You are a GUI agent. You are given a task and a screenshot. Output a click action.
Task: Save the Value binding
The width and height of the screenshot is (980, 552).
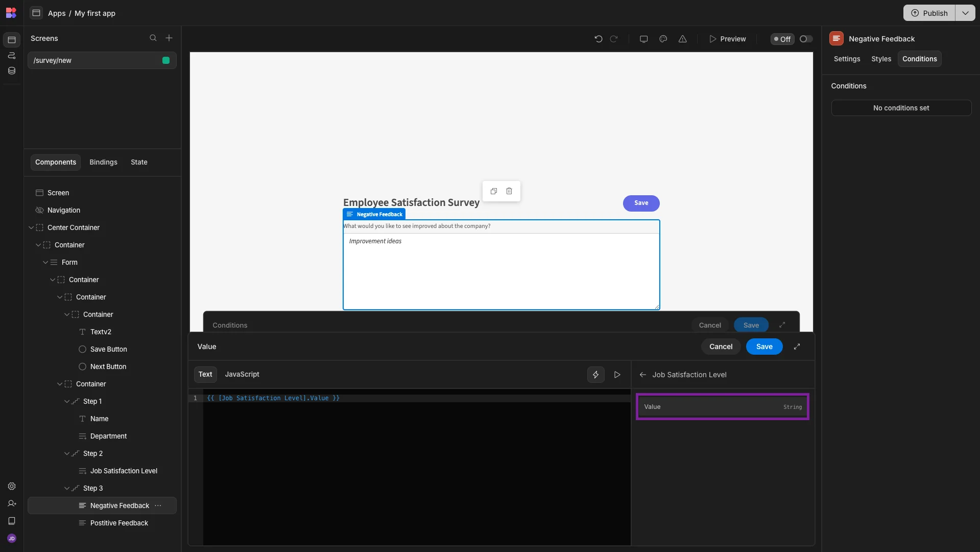tap(764, 347)
